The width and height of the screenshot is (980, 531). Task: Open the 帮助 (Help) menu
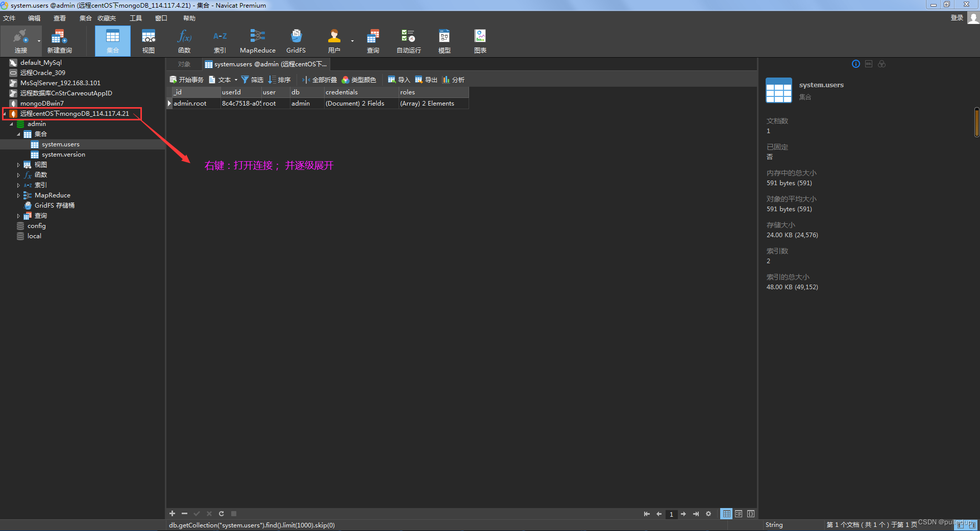(189, 18)
